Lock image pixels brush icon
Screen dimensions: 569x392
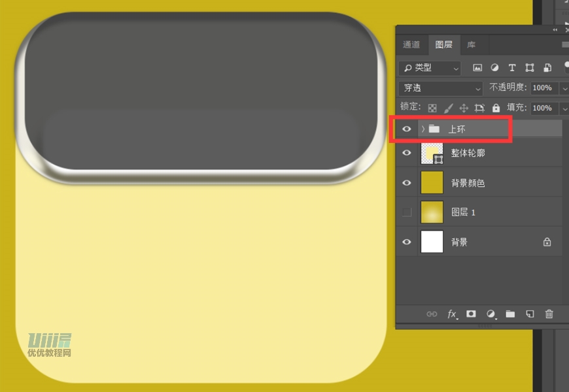point(449,108)
